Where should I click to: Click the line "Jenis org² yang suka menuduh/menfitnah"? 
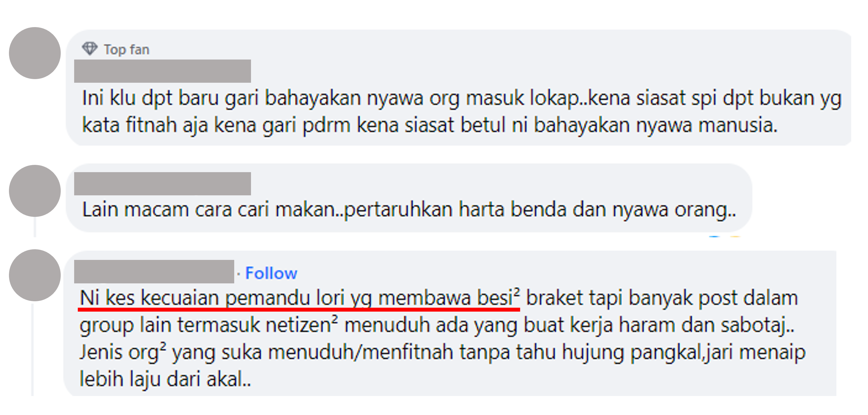[x=442, y=352]
